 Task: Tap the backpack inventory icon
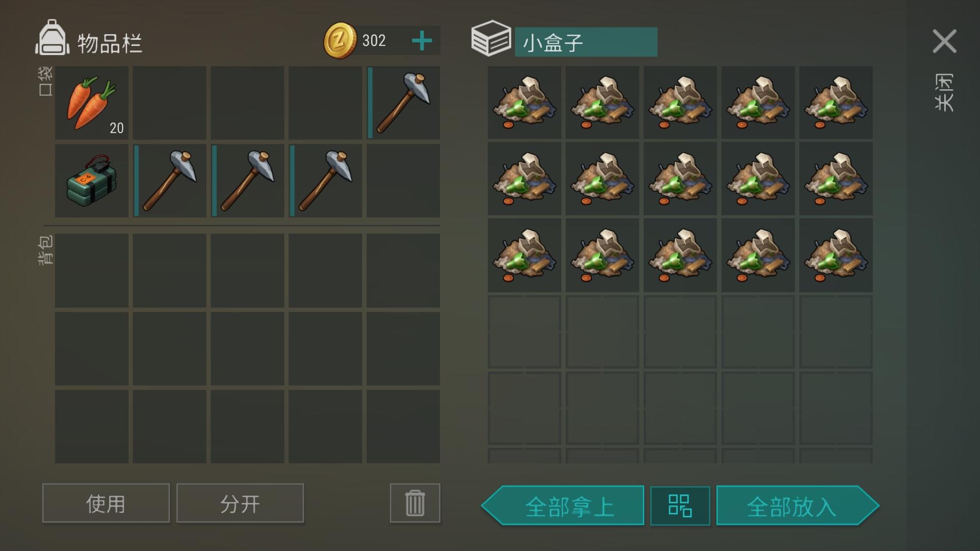pyautogui.click(x=52, y=37)
